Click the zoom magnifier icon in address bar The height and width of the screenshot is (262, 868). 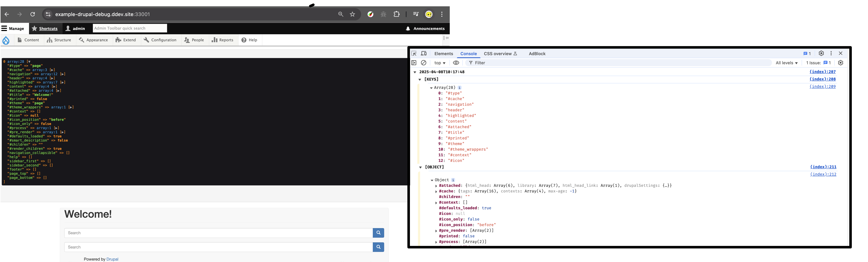coord(341,14)
